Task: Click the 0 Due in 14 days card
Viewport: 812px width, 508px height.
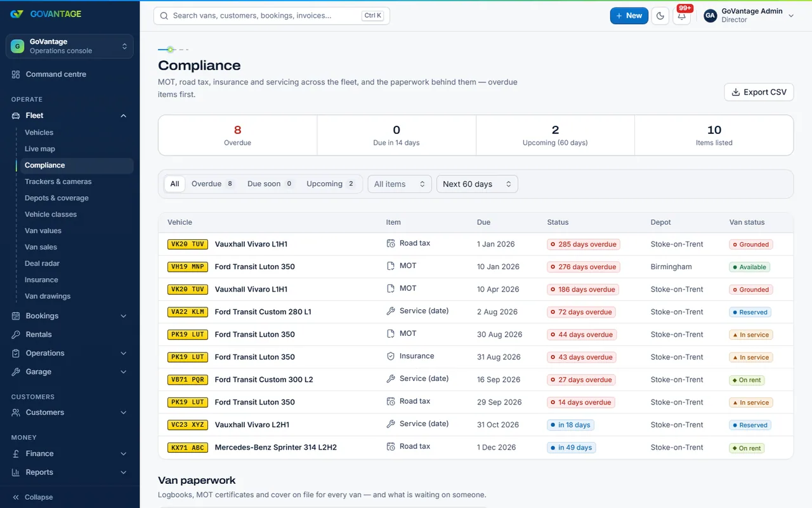Action: (396, 135)
